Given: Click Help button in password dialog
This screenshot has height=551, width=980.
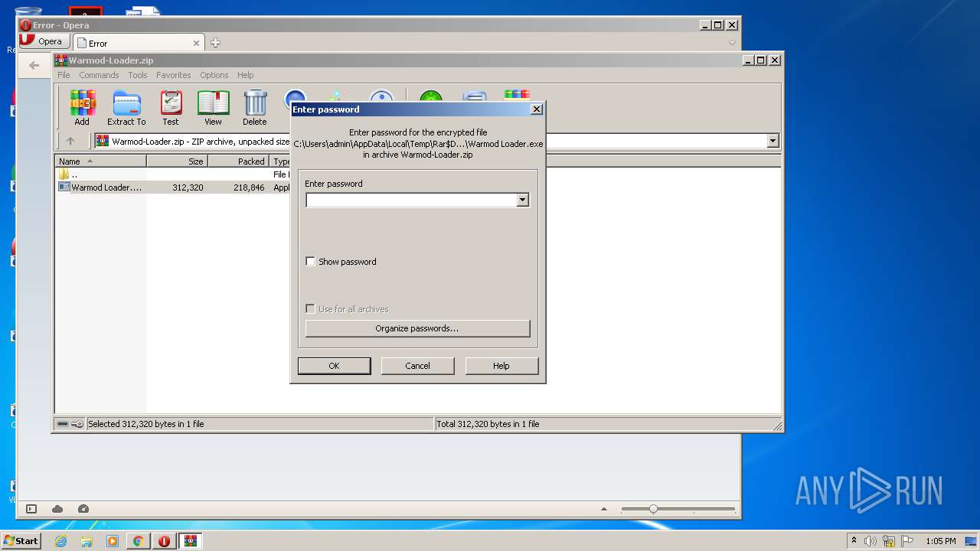Looking at the screenshot, I should pyautogui.click(x=501, y=366).
